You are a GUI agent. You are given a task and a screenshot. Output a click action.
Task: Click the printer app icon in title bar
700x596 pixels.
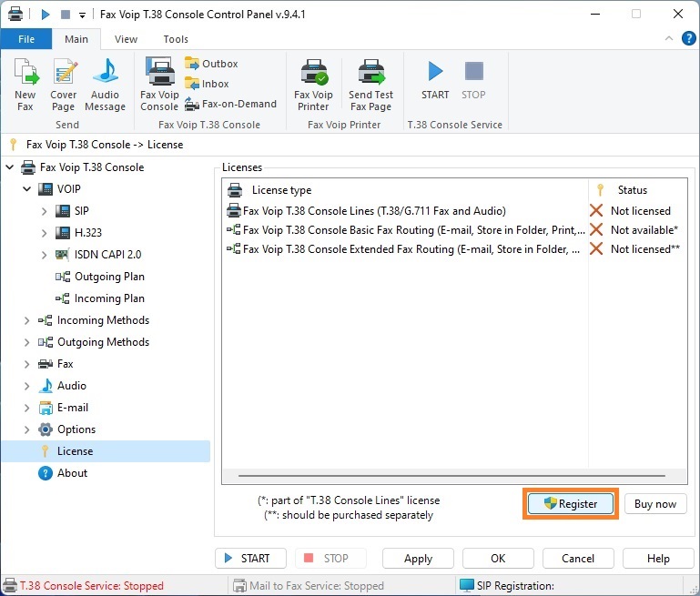[15, 15]
